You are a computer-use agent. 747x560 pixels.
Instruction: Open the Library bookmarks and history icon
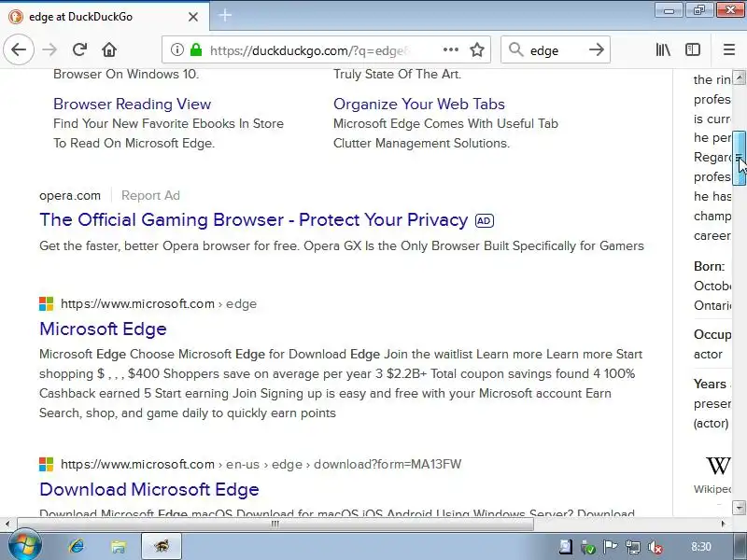pyautogui.click(x=663, y=49)
